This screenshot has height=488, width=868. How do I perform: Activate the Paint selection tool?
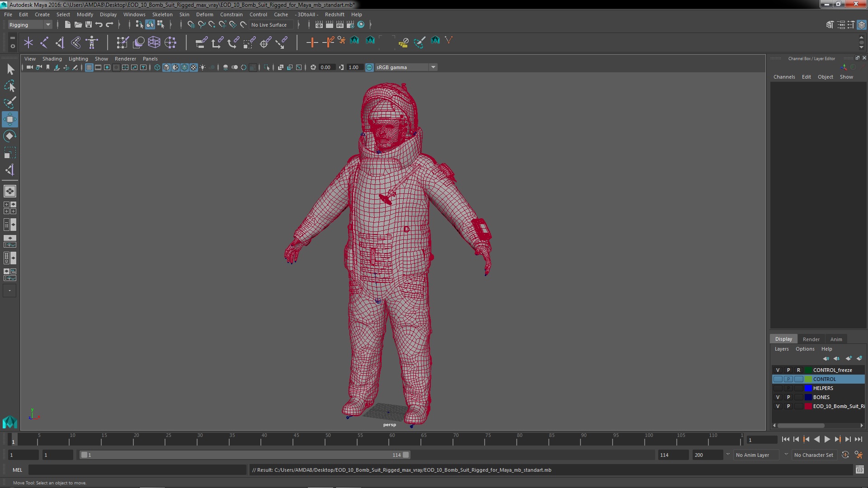[10, 103]
